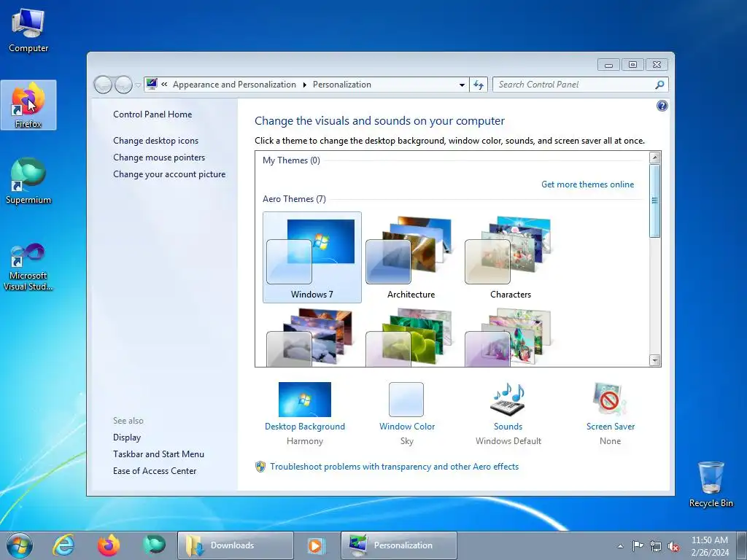
Task: Open the Display link under See also
Action: coord(127,437)
